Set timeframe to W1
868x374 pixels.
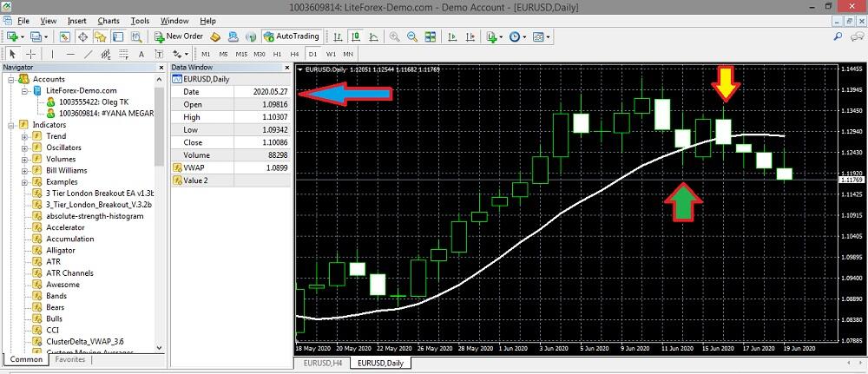[331, 54]
